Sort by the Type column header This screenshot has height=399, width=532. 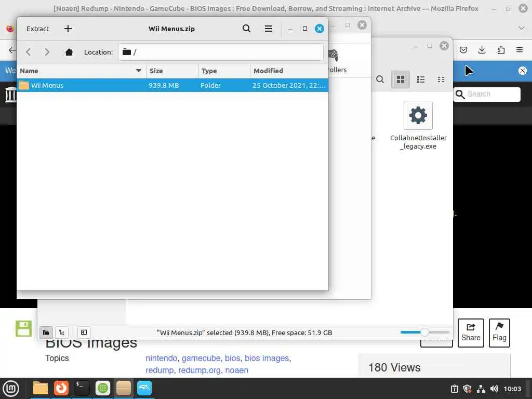click(x=224, y=71)
